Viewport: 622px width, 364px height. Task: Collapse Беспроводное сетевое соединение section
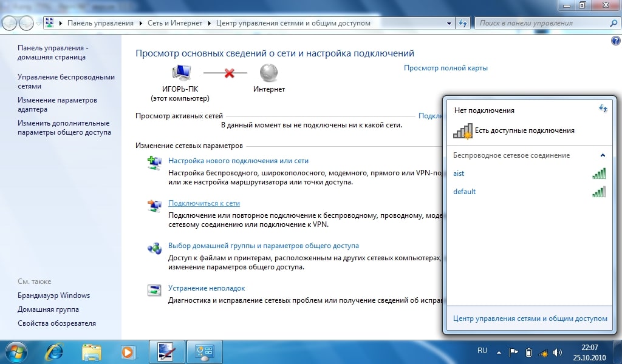tap(603, 155)
